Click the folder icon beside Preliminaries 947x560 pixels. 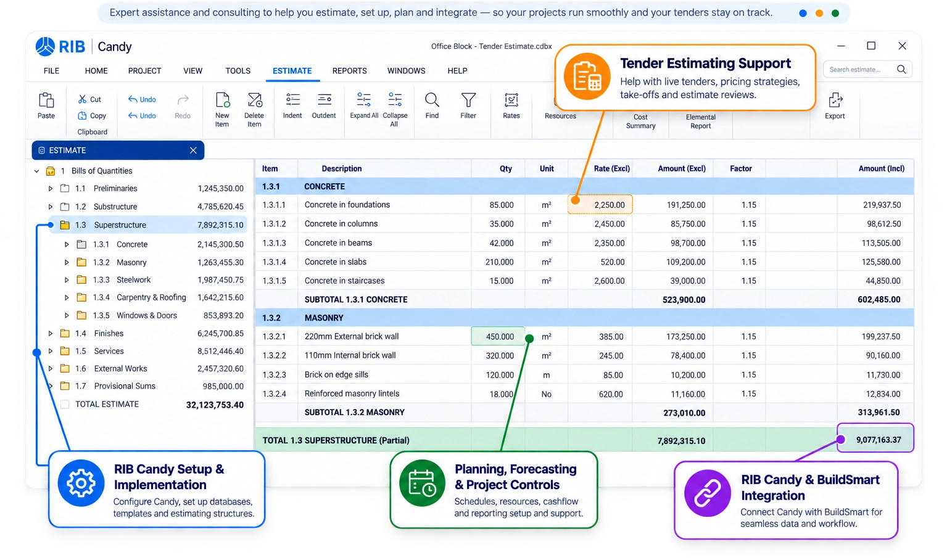pyautogui.click(x=65, y=188)
